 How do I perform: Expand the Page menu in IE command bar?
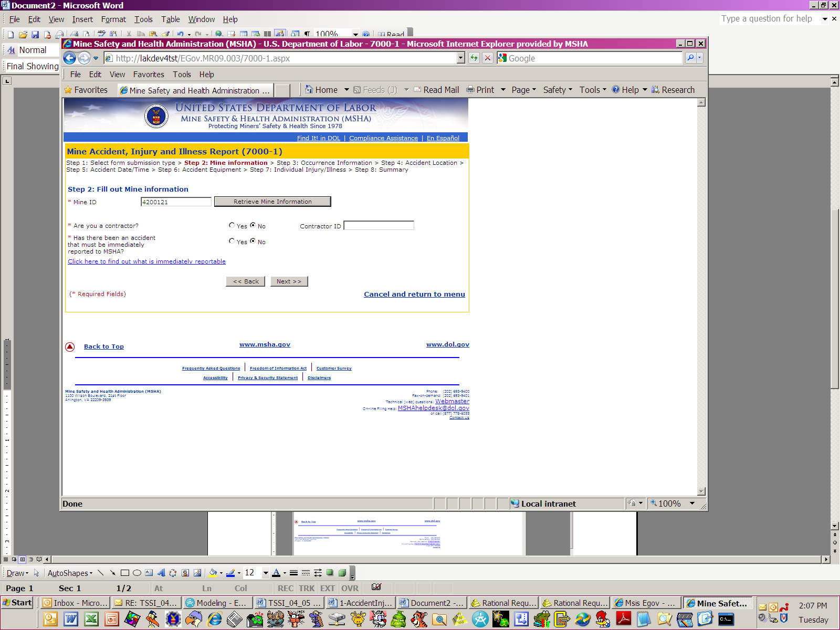(x=524, y=90)
